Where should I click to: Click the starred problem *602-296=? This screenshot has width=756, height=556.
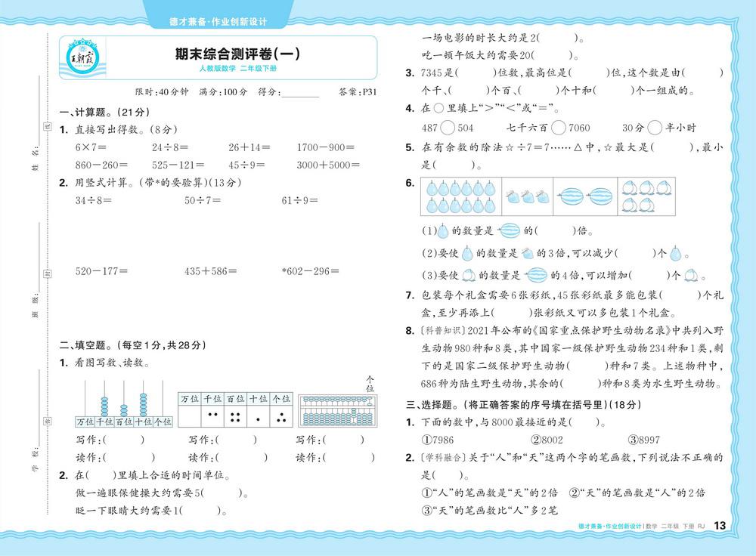pyautogui.click(x=311, y=270)
